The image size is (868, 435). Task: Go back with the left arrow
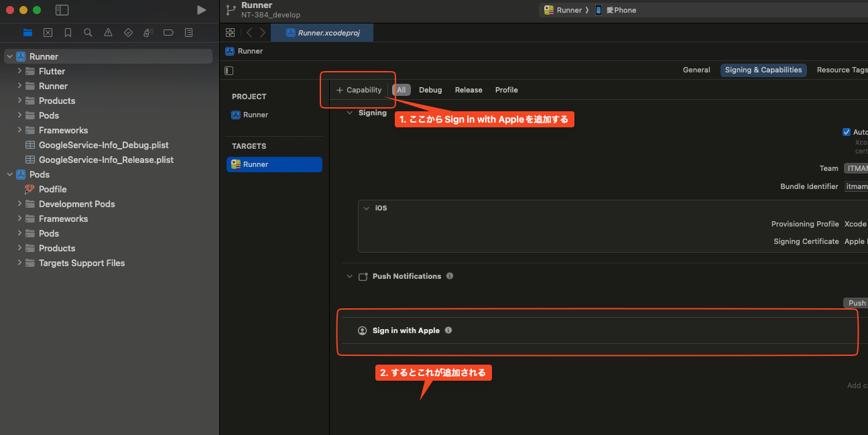point(249,32)
